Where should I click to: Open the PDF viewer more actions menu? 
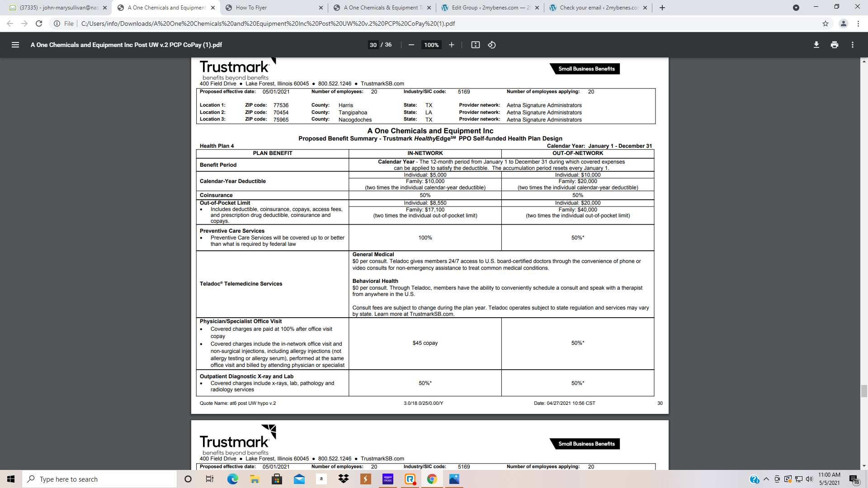pyautogui.click(x=852, y=45)
